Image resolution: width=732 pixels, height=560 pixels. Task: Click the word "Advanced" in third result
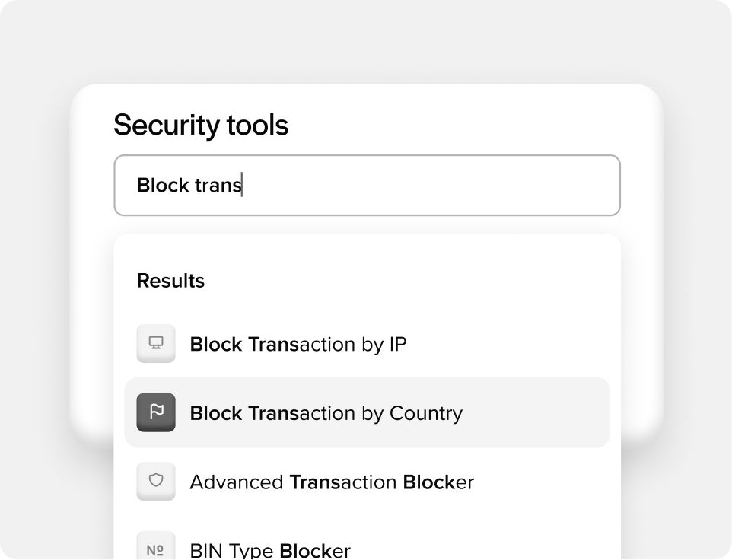[x=237, y=482]
